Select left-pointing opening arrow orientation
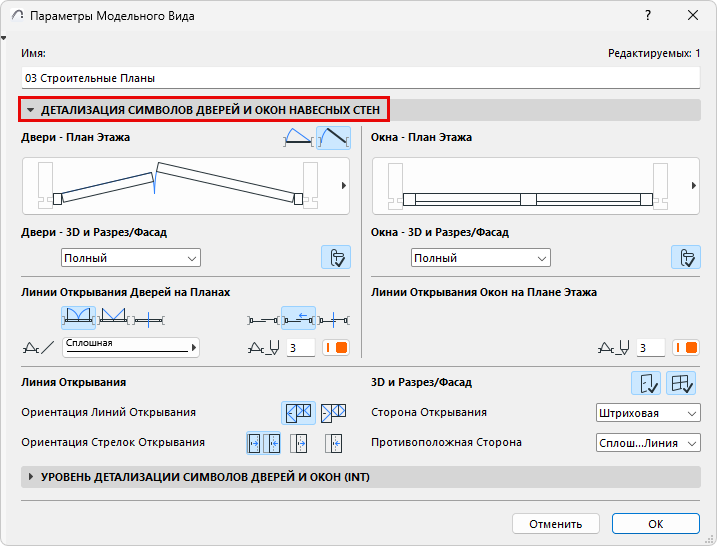Screen dimensions: 717x546 [334, 443]
